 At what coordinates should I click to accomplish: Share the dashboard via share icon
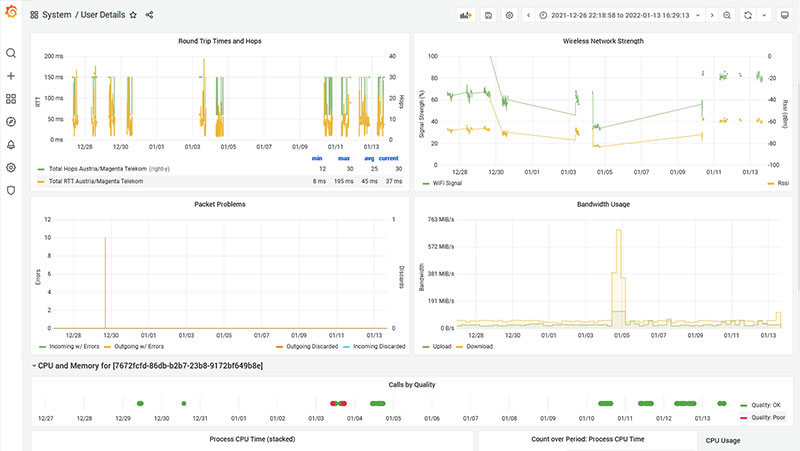(x=149, y=15)
